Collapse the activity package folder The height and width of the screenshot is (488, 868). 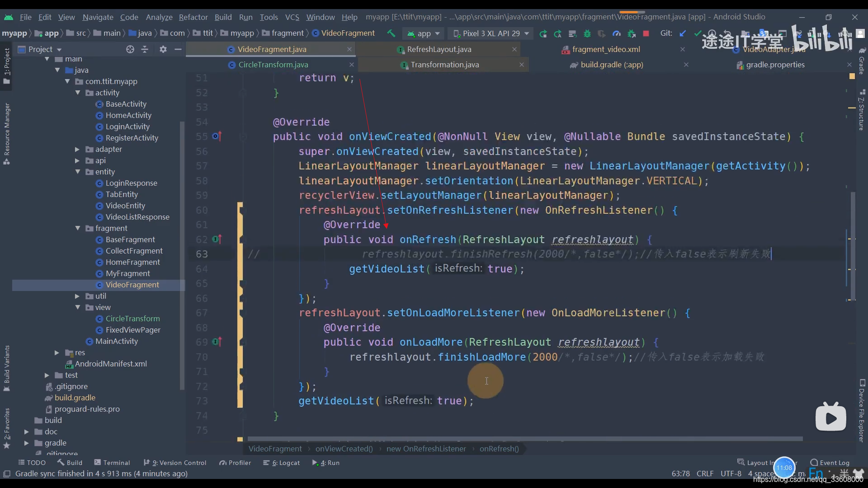pyautogui.click(x=77, y=93)
